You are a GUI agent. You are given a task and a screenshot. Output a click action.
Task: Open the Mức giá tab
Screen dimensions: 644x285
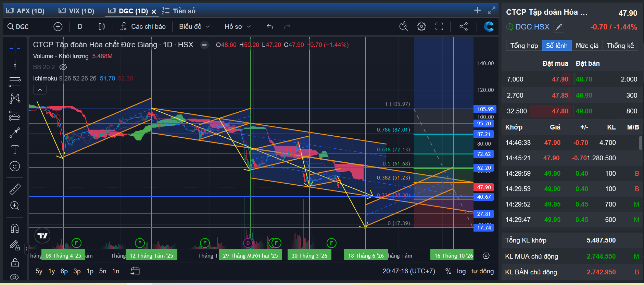coord(587,46)
